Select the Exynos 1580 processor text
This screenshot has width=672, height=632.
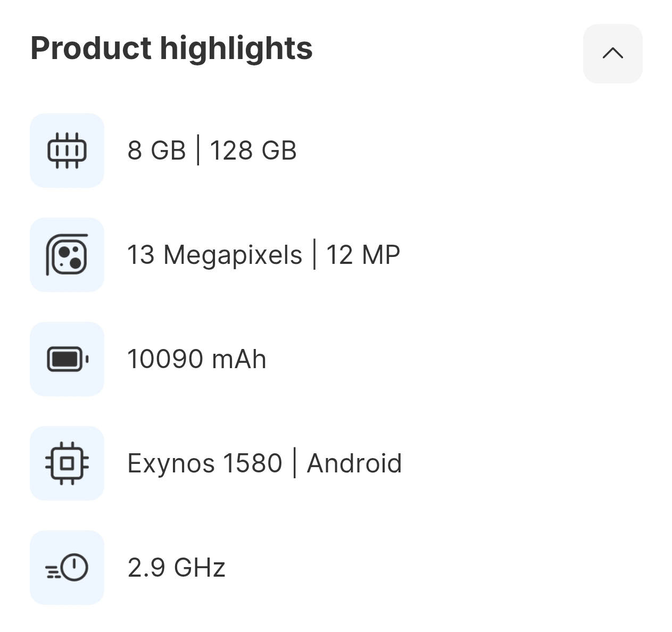[205, 463]
